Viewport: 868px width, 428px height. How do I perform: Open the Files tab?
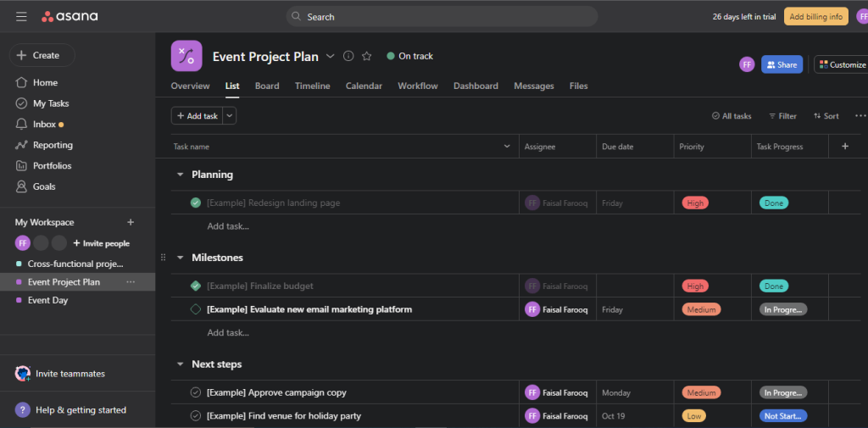click(x=578, y=86)
